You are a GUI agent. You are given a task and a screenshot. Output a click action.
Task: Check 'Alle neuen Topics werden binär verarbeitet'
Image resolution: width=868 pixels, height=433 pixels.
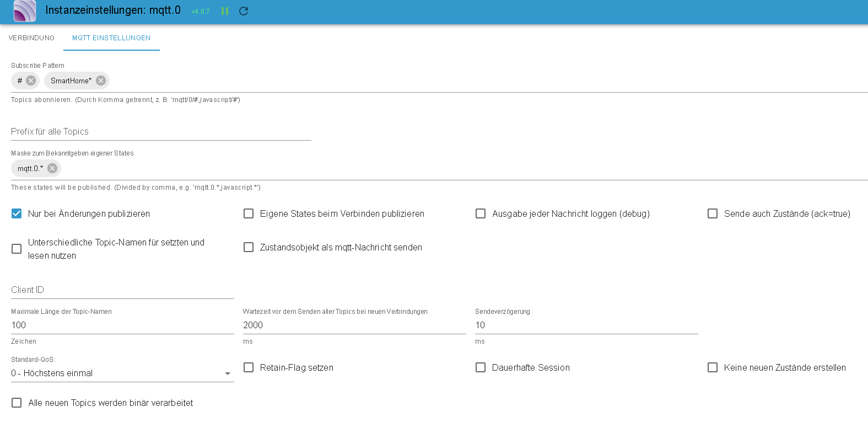[x=17, y=403]
